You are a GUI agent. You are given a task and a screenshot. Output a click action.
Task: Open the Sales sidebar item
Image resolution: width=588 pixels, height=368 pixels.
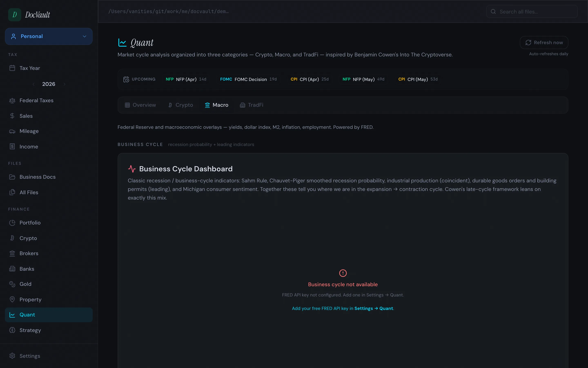(x=49, y=116)
